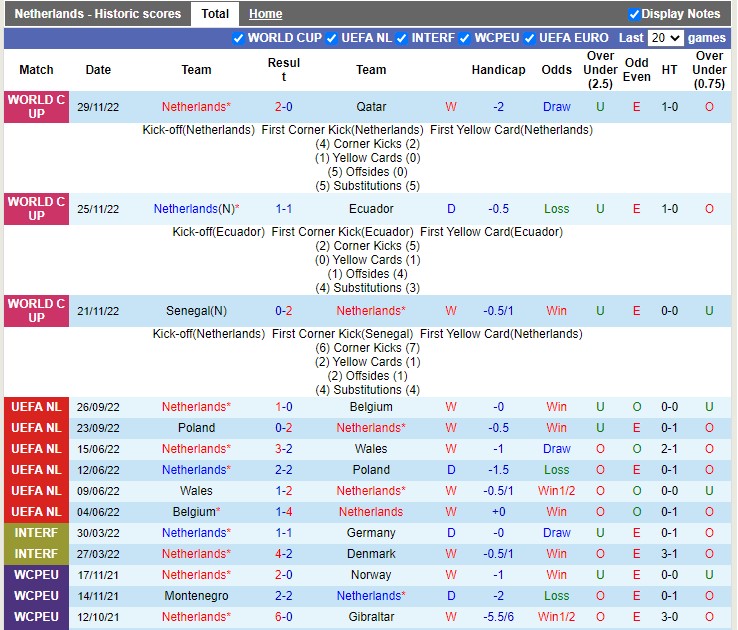
Task: Turn off the Display Notes checkbox
Action: click(x=634, y=14)
